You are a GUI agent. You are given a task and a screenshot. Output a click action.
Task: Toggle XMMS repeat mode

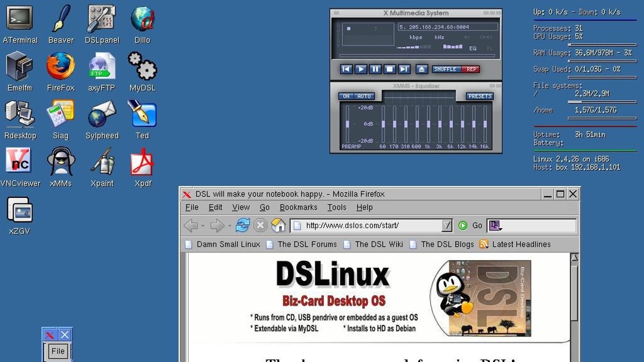point(471,69)
